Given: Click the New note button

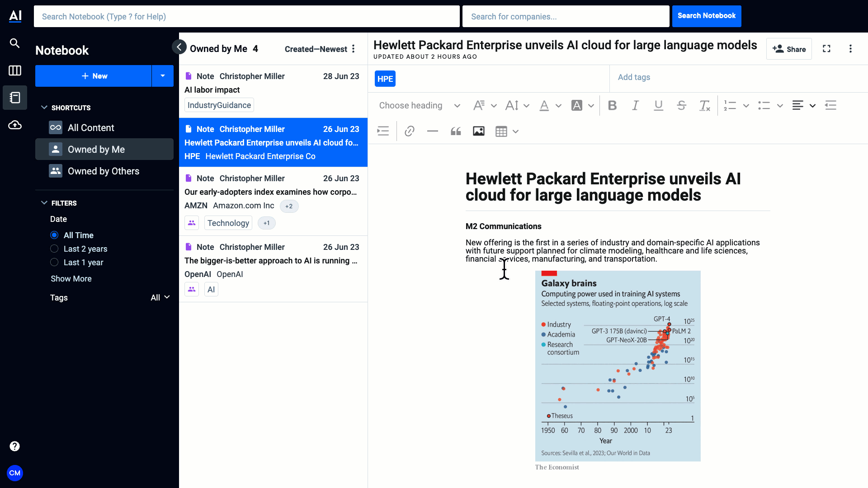Looking at the screenshot, I should (94, 76).
